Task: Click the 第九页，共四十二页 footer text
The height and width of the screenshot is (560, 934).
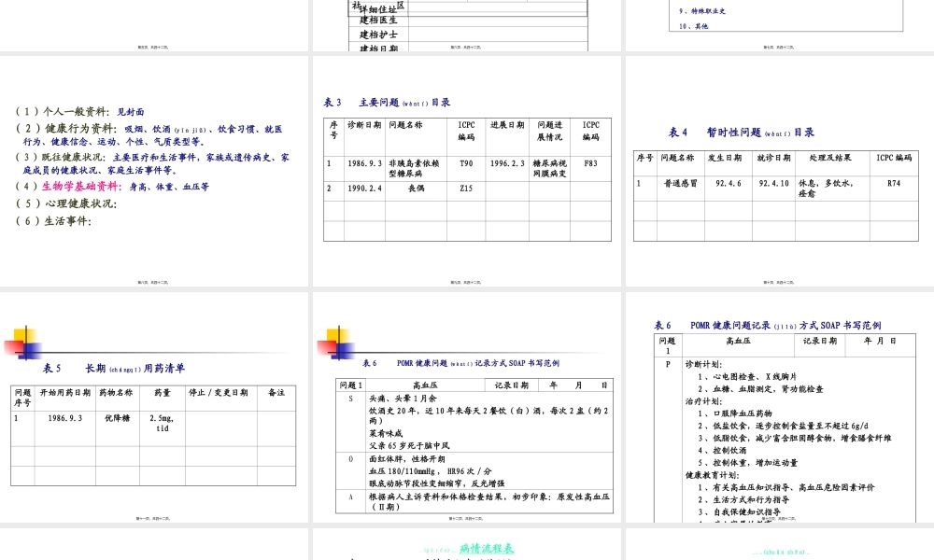Action: click(467, 281)
